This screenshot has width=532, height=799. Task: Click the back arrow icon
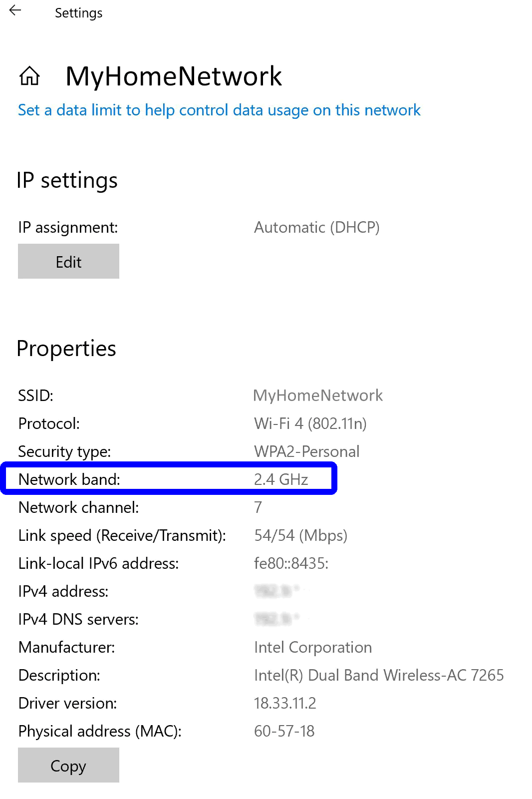coord(15,10)
